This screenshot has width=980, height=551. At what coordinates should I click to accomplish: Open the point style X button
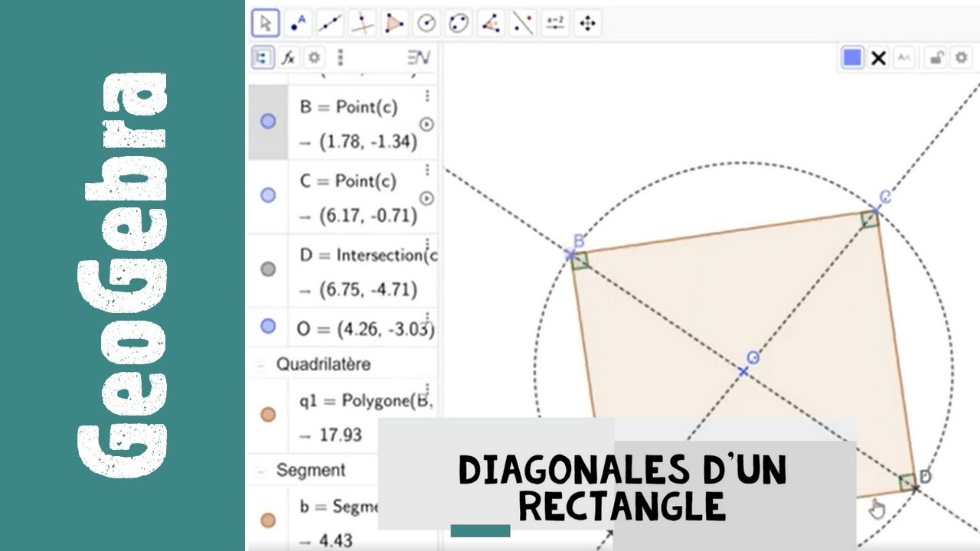878,57
